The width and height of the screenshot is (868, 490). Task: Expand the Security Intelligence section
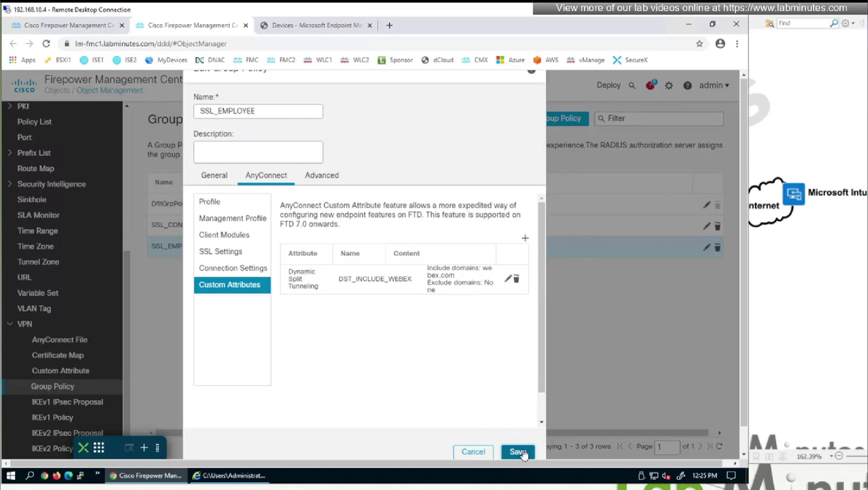pos(10,184)
